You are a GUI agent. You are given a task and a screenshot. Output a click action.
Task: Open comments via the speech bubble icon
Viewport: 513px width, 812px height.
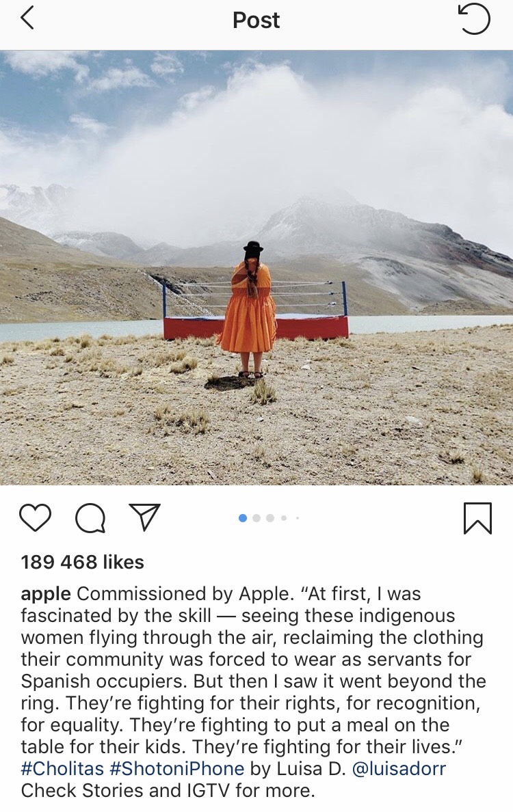pos(91,518)
